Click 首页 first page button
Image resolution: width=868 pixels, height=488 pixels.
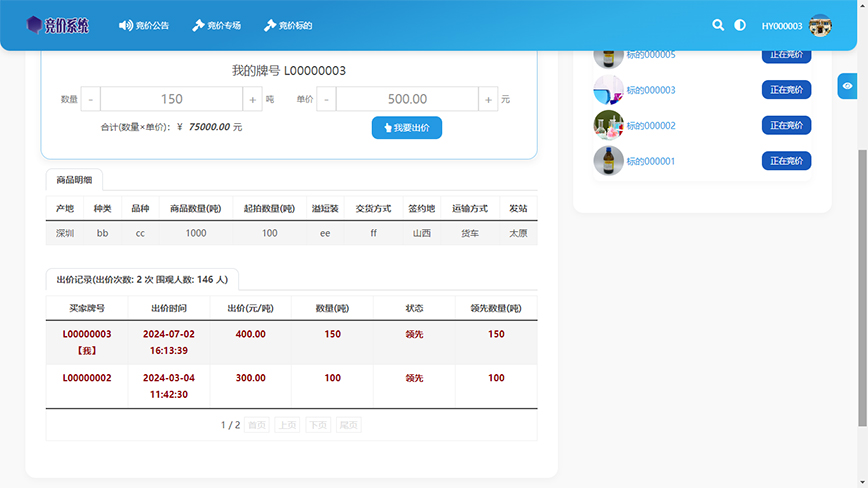coord(257,425)
